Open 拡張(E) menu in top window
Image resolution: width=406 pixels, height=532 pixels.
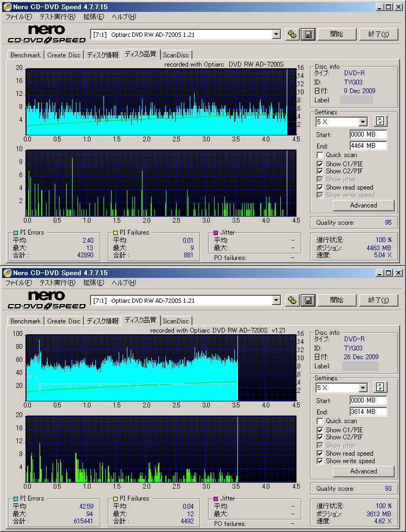tap(94, 17)
